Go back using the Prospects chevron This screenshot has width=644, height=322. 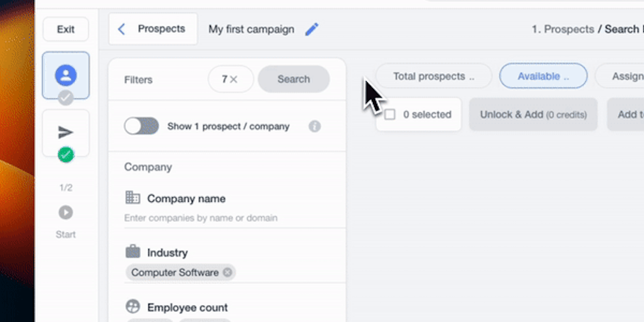122,29
